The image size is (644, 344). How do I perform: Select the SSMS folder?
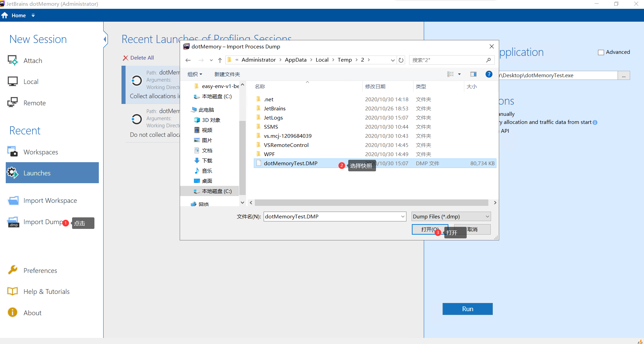pyautogui.click(x=271, y=127)
